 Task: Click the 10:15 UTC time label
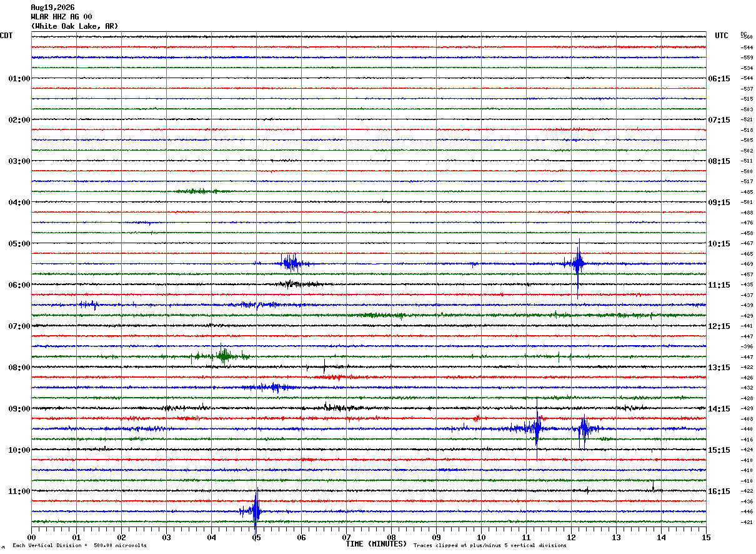(719, 244)
